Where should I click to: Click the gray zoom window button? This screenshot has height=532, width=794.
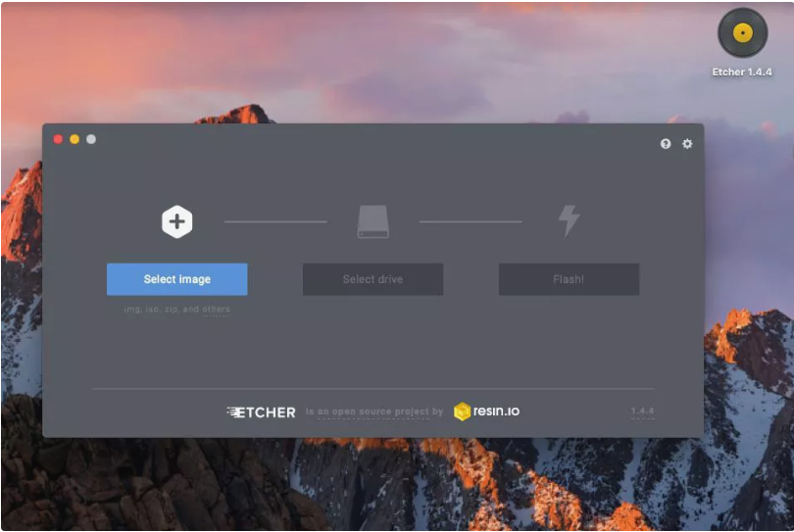(x=91, y=139)
